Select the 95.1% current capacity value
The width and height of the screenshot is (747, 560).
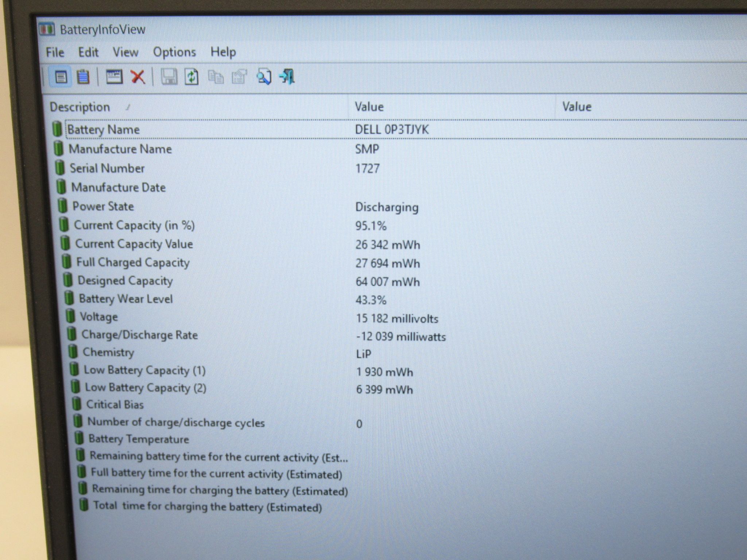[371, 226]
